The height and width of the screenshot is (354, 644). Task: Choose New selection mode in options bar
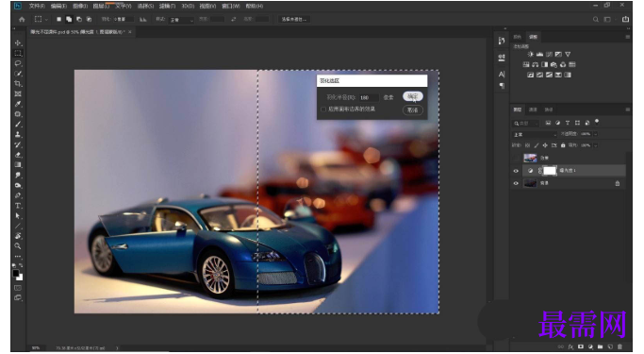pos(58,19)
